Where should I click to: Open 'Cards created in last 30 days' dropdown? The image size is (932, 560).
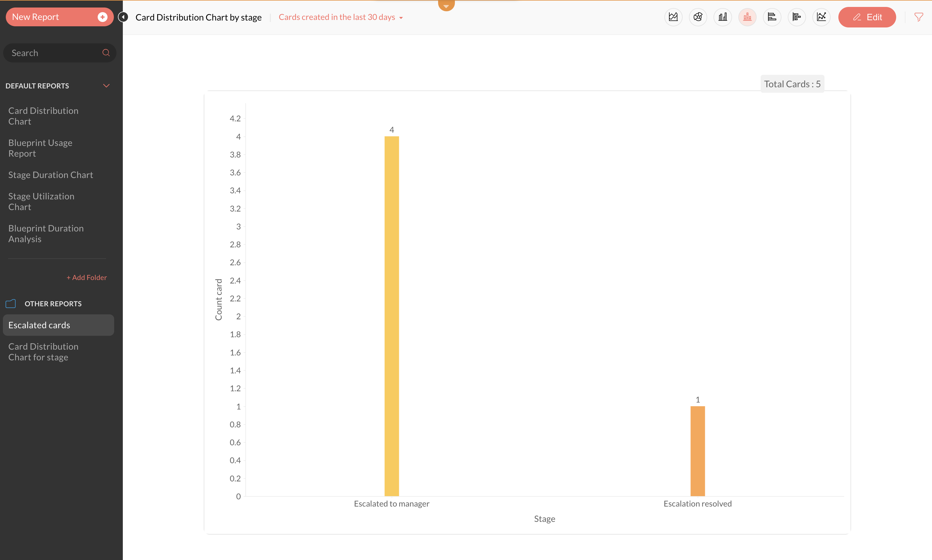click(340, 17)
